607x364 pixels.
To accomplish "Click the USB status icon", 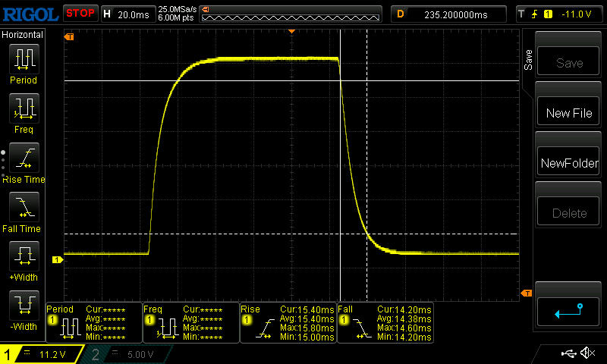I will point(568,353).
